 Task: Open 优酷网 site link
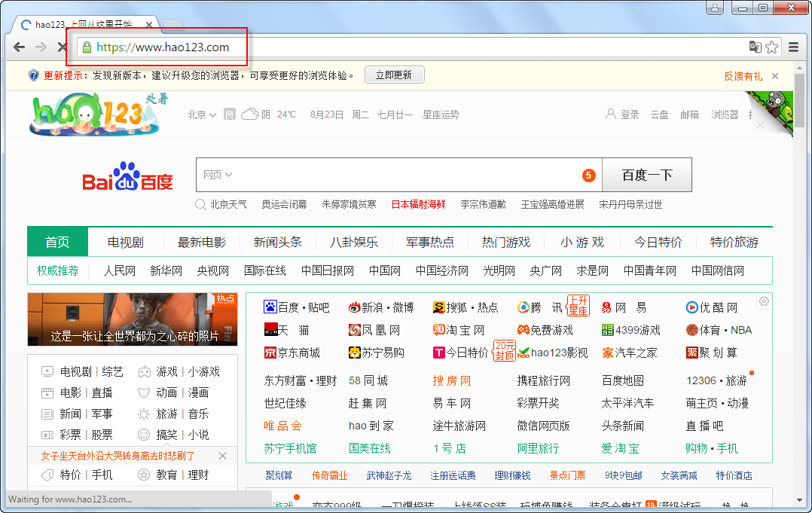[x=712, y=307]
